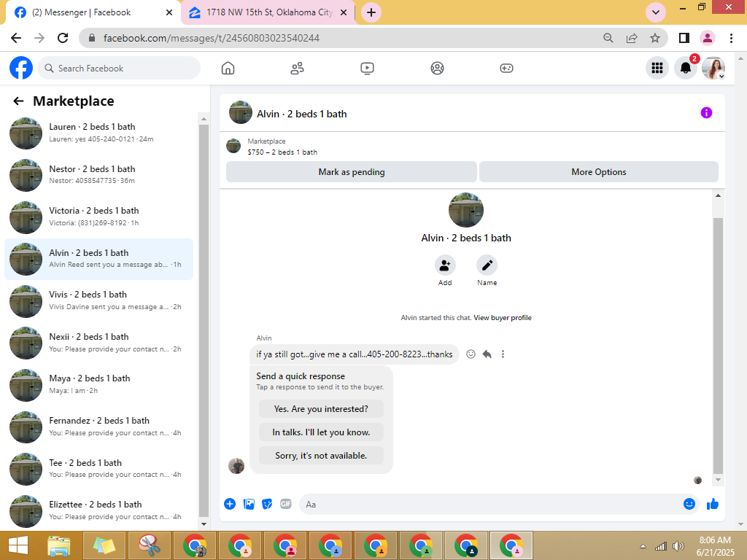This screenshot has height=560, width=747.
Task: Open View buyer profile link
Action: [503, 318]
